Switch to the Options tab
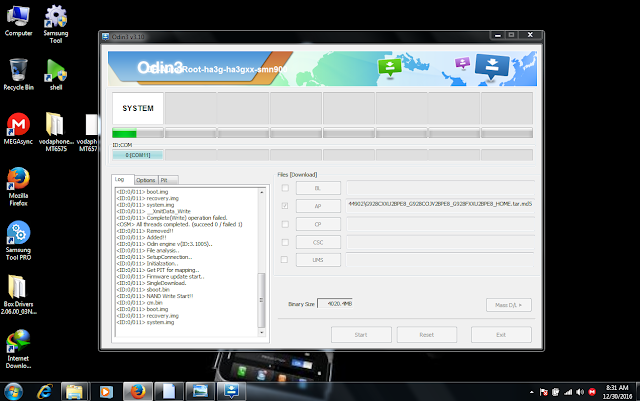Image resolution: width=640 pixels, height=401 pixels. click(146, 180)
